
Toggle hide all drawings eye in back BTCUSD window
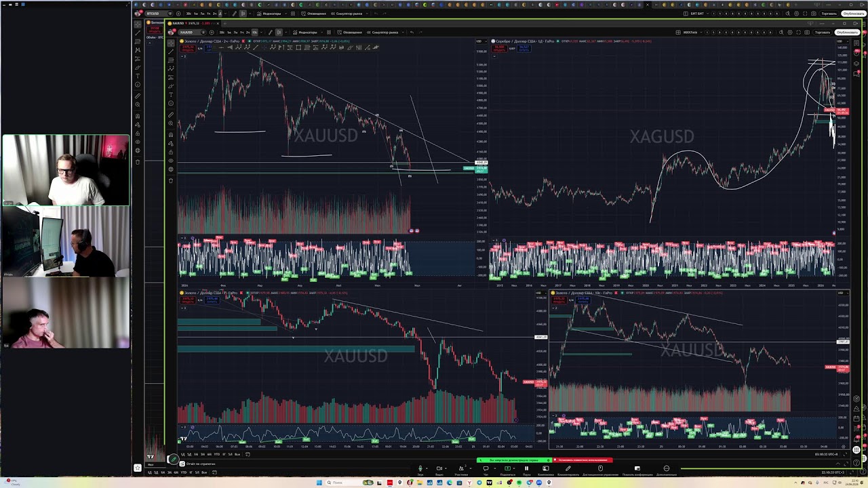[x=138, y=142]
